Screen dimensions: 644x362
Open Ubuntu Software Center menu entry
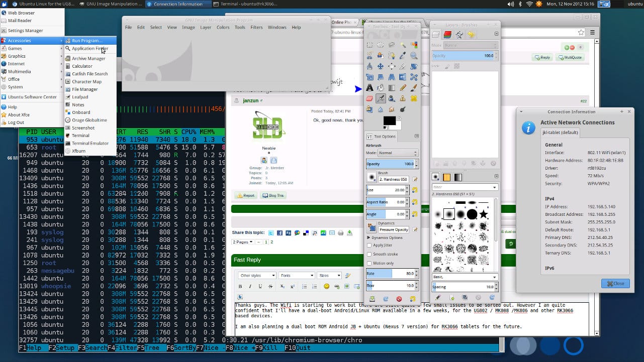tap(32, 97)
